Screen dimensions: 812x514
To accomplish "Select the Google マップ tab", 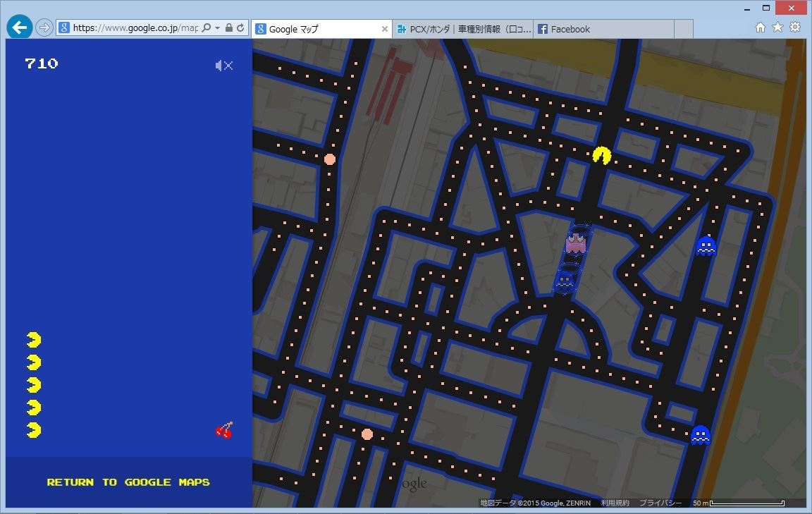I will tap(321, 29).
